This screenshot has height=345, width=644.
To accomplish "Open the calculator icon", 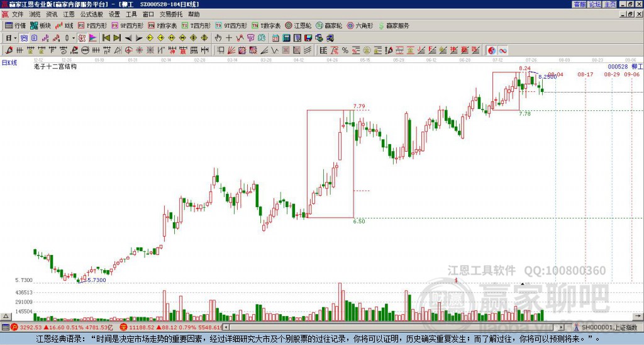I will (x=286, y=38).
